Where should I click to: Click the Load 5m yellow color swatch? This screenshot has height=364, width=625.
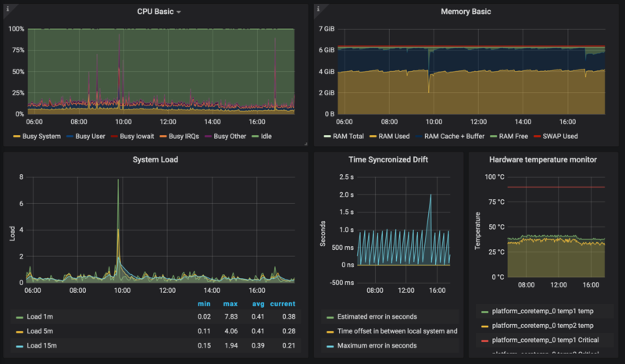click(x=19, y=331)
